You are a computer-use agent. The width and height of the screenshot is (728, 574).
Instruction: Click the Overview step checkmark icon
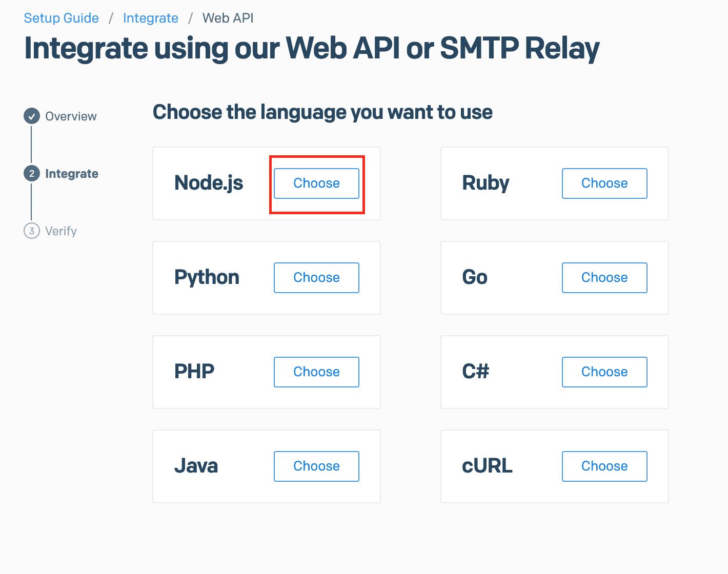[32, 116]
